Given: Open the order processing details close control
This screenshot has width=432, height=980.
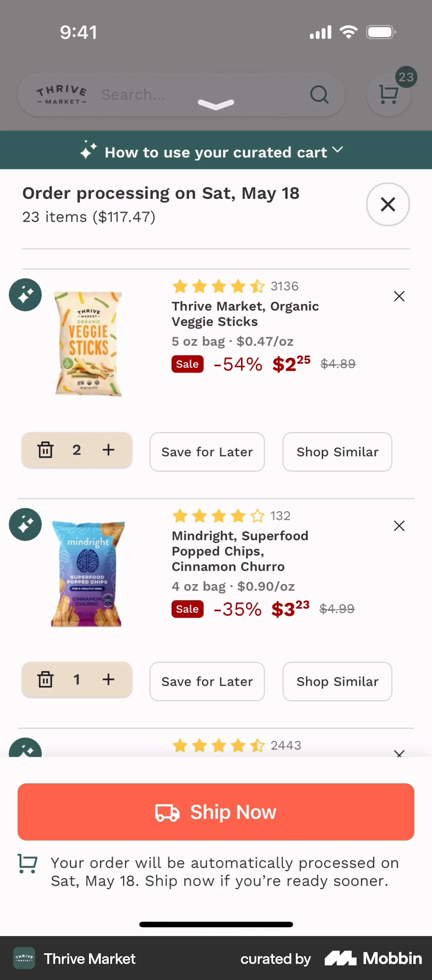Looking at the screenshot, I should [388, 204].
